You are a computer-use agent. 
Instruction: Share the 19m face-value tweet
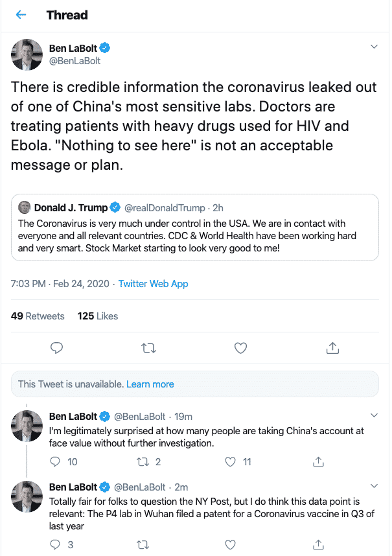pos(318,461)
